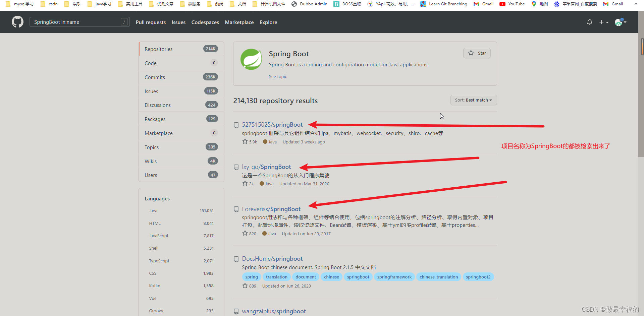The image size is (644, 316).
Task: Filter results by Java language
Action: point(181,210)
